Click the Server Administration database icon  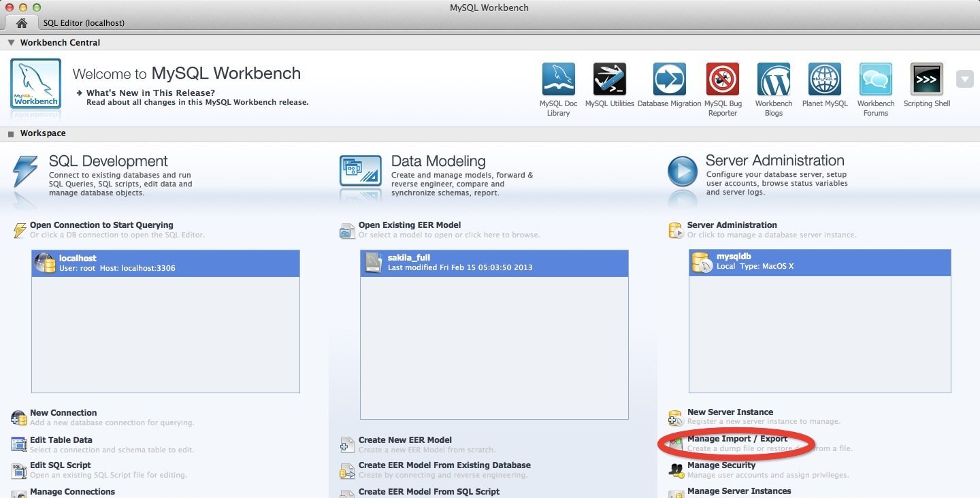676,230
